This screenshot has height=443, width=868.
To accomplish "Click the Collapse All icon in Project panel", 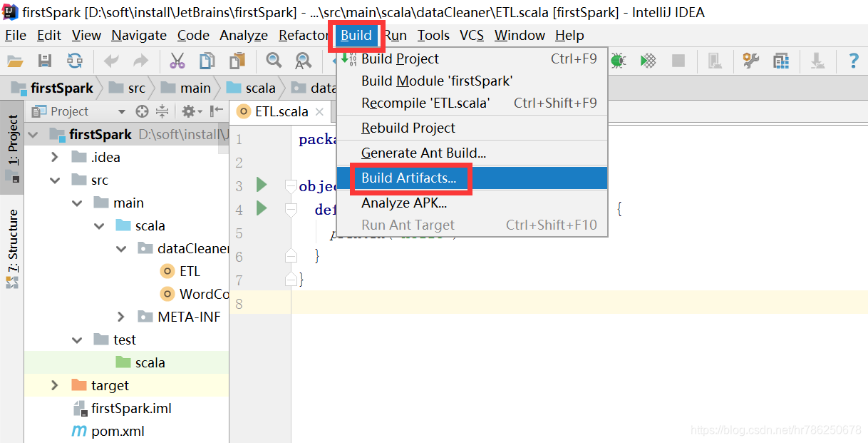I will pos(162,111).
